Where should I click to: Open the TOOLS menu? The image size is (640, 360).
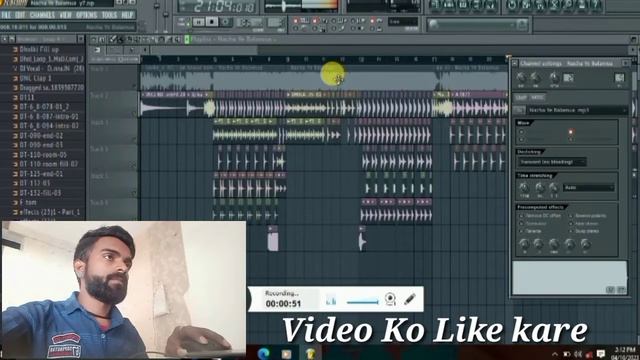click(109, 16)
